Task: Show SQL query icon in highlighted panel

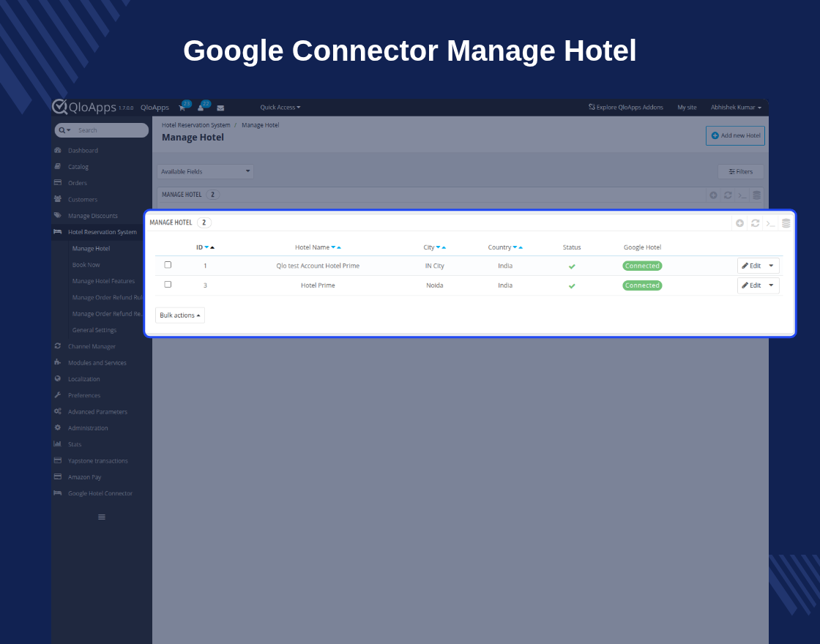Action: click(770, 224)
